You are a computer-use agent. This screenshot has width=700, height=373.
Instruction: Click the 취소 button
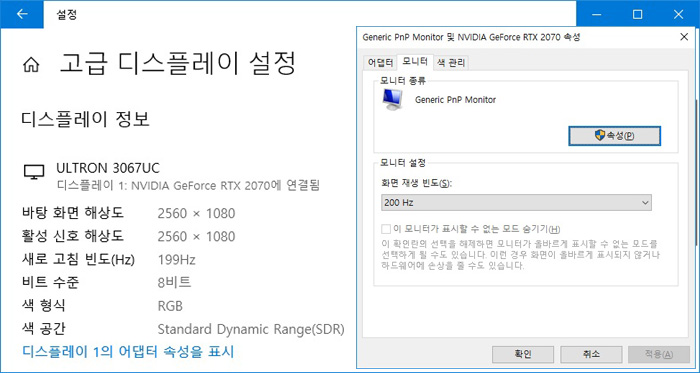[591, 354]
